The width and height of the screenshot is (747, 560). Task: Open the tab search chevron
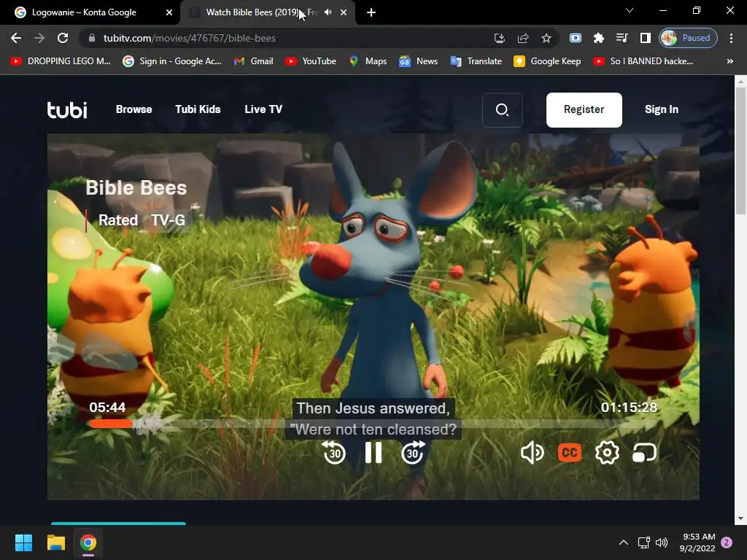point(630,10)
